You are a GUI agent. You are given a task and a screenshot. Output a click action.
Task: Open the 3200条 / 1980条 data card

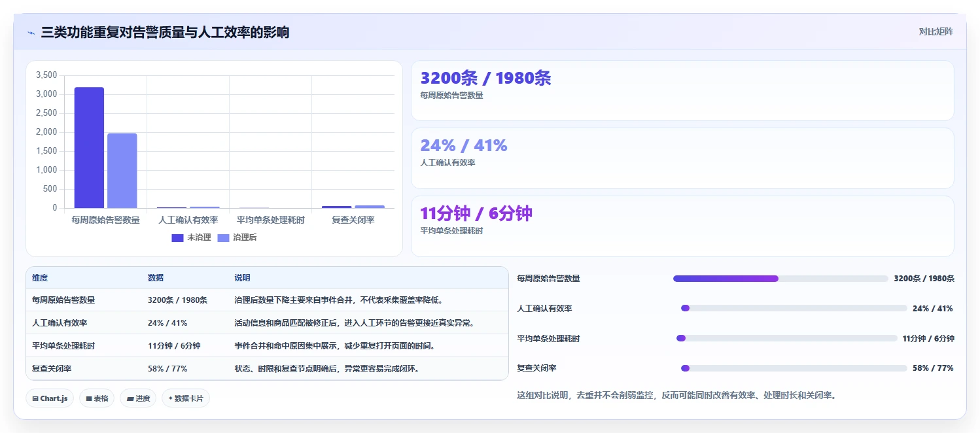(x=682, y=91)
